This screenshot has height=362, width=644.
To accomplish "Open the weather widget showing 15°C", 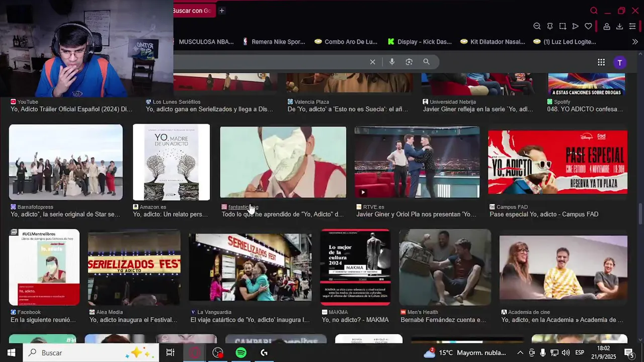I will pyautogui.click(x=465, y=353).
